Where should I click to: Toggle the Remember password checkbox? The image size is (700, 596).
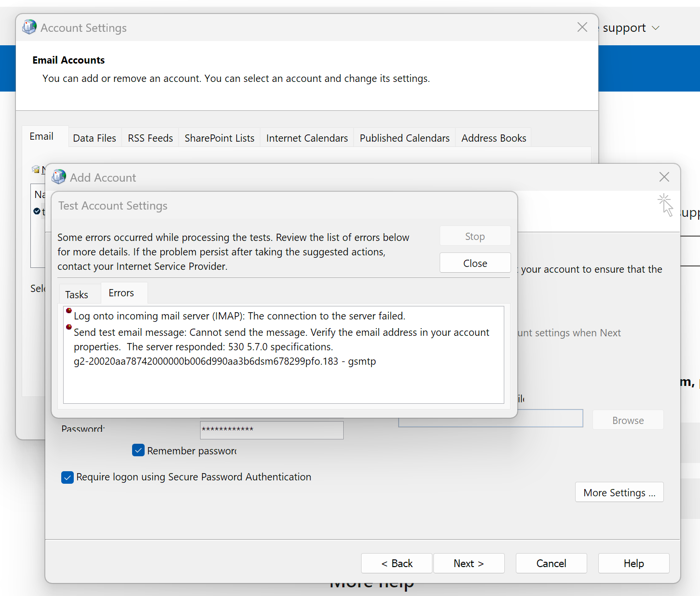pyautogui.click(x=138, y=450)
